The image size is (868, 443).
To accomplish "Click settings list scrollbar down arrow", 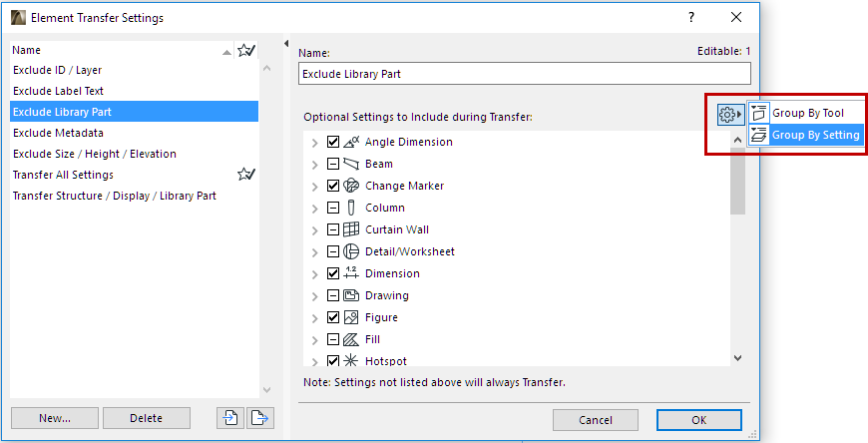I will tap(737, 358).
